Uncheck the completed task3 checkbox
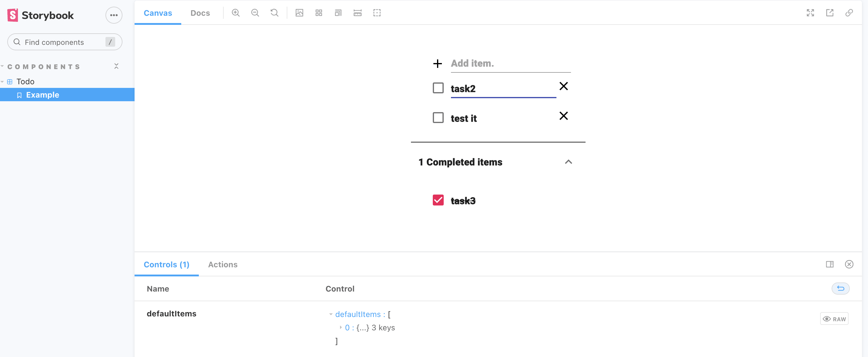The height and width of the screenshot is (357, 868). tap(438, 200)
